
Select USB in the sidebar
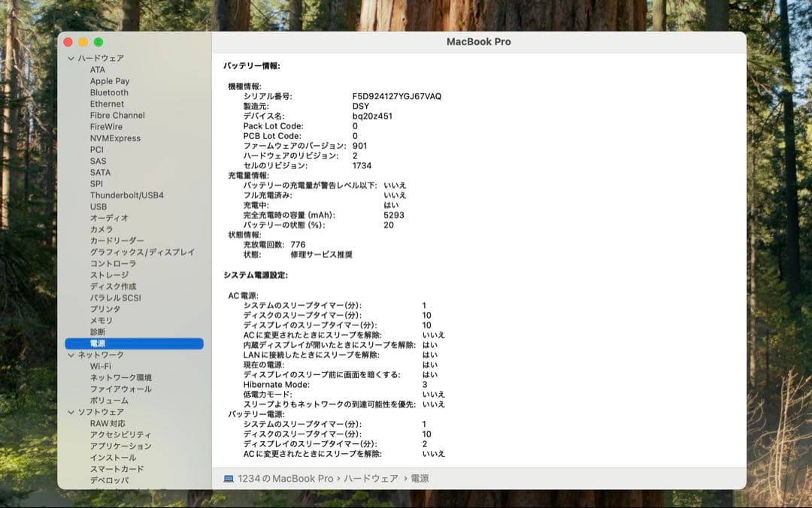click(98, 207)
